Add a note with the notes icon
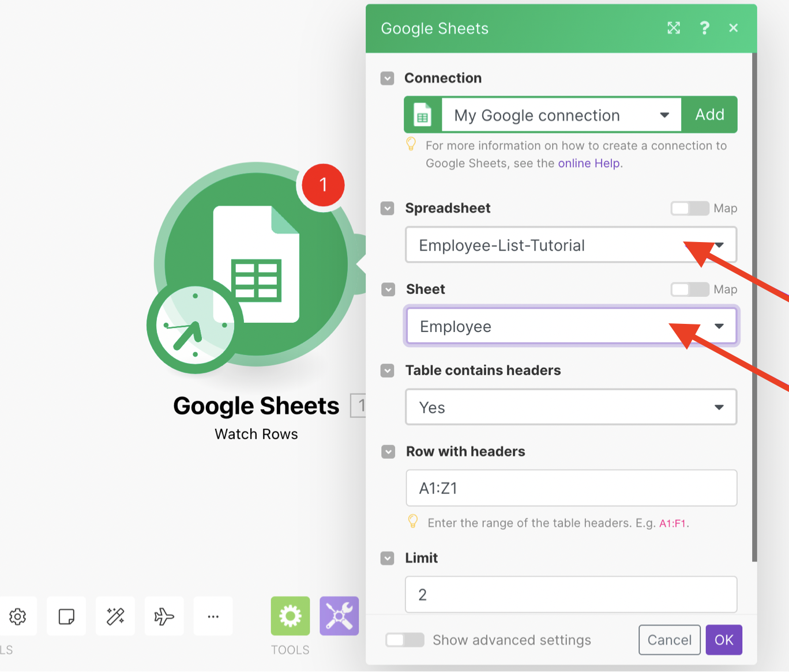789x672 pixels. coord(66,616)
